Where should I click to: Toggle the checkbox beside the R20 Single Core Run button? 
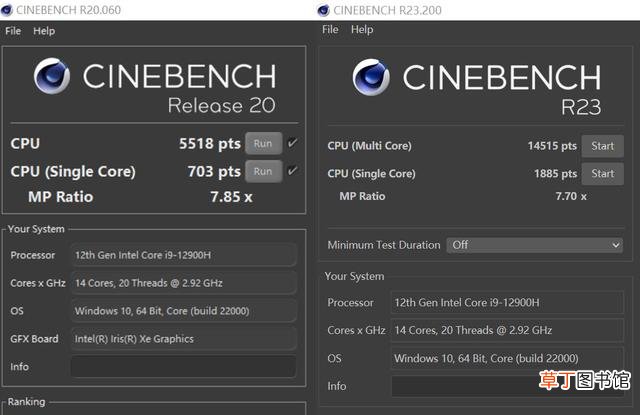pyautogui.click(x=292, y=171)
